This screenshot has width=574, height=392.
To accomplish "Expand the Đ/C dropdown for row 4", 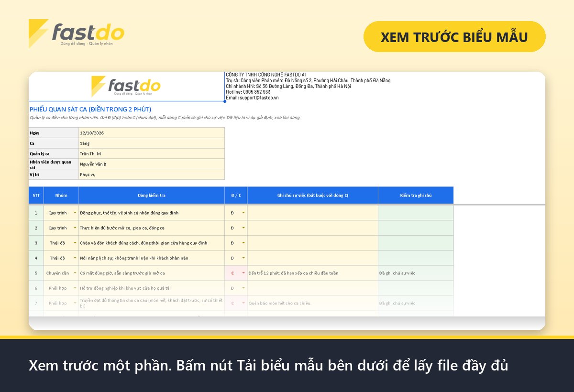I will click(243, 258).
